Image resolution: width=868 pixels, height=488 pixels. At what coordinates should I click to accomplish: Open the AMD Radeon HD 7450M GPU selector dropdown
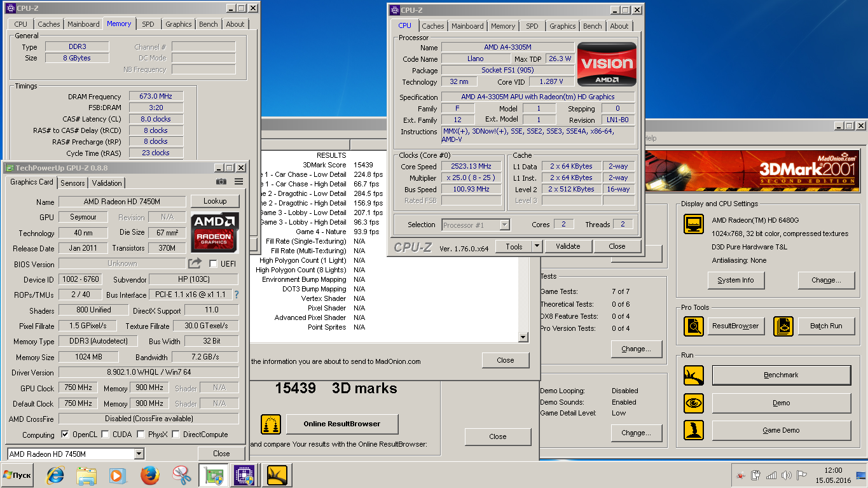[76, 454]
